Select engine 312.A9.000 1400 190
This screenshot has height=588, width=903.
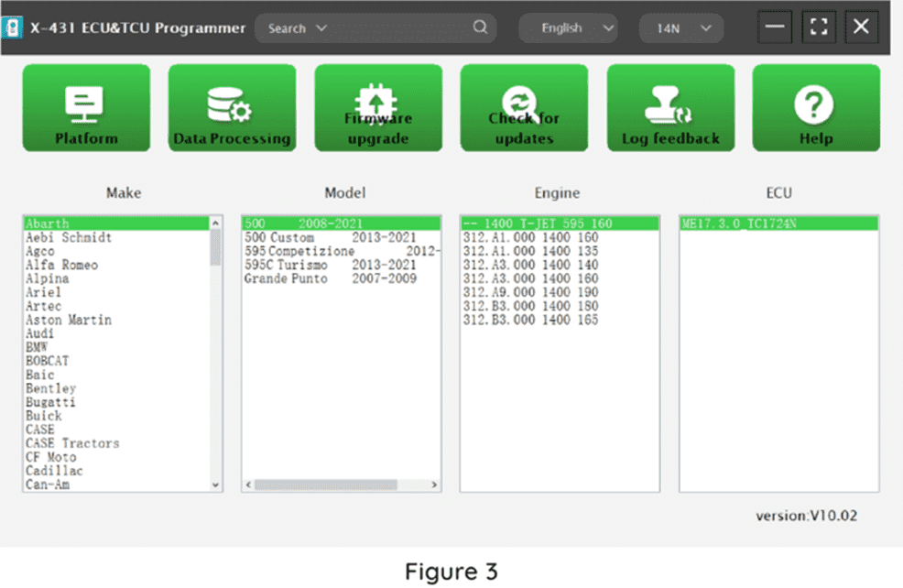(560, 292)
